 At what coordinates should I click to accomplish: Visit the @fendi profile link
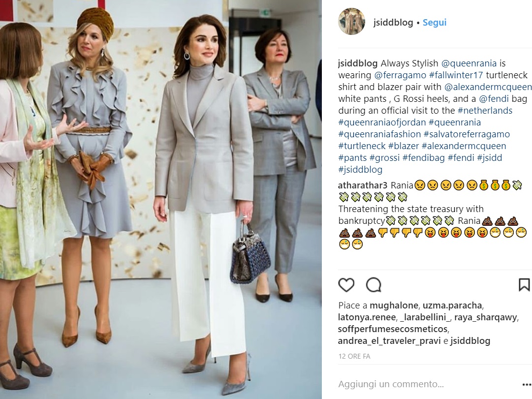point(494,99)
